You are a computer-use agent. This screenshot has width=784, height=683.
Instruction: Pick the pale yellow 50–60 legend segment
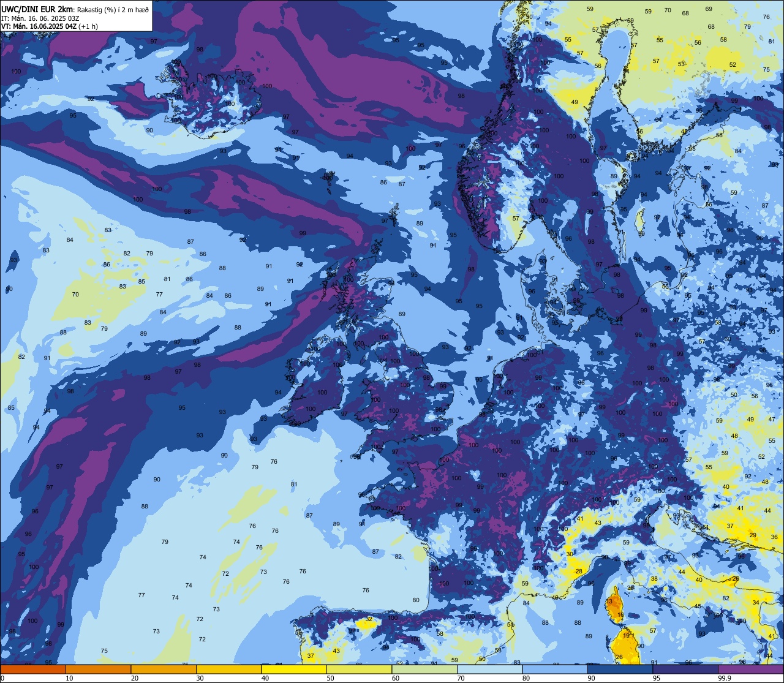click(359, 669)
